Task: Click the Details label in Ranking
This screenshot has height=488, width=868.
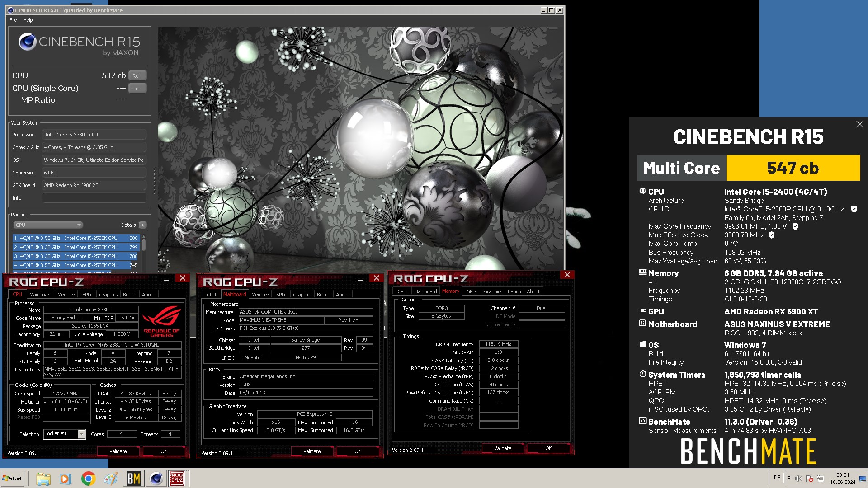Action: pyautogui.click(x=128, y=225)
